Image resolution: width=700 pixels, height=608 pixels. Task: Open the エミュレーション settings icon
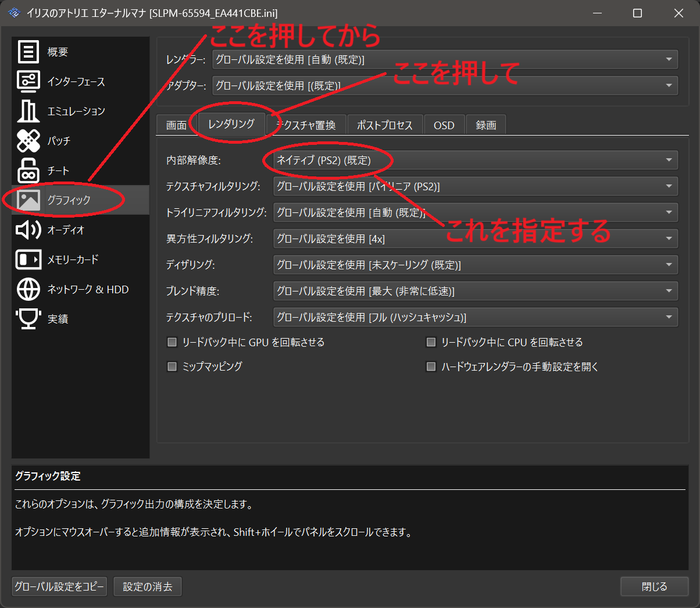coord(28,111)
